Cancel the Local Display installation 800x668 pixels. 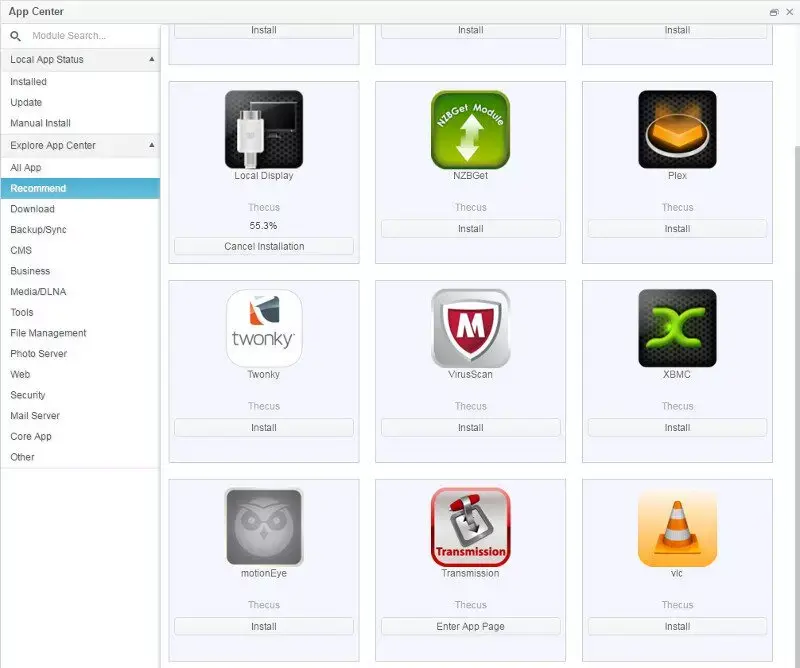click(x=264, y=246)
